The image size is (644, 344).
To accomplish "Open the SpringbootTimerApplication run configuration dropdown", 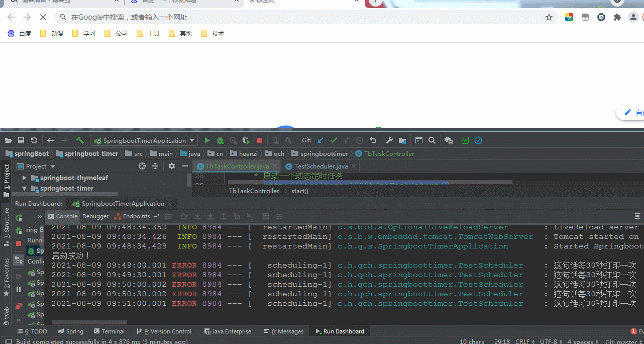I will point(144,141).
